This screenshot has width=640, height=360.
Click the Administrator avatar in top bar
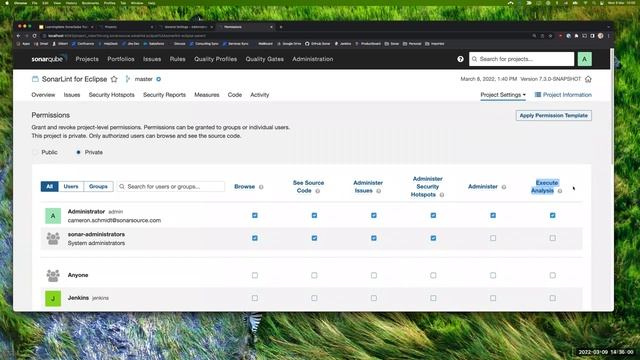pyautogui.click(x=584, y=59)
